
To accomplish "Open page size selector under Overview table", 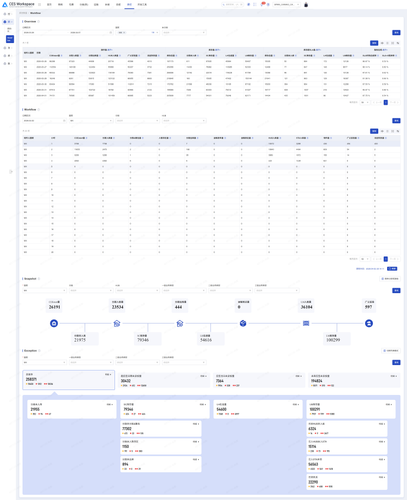I will (x=365, y=102).
